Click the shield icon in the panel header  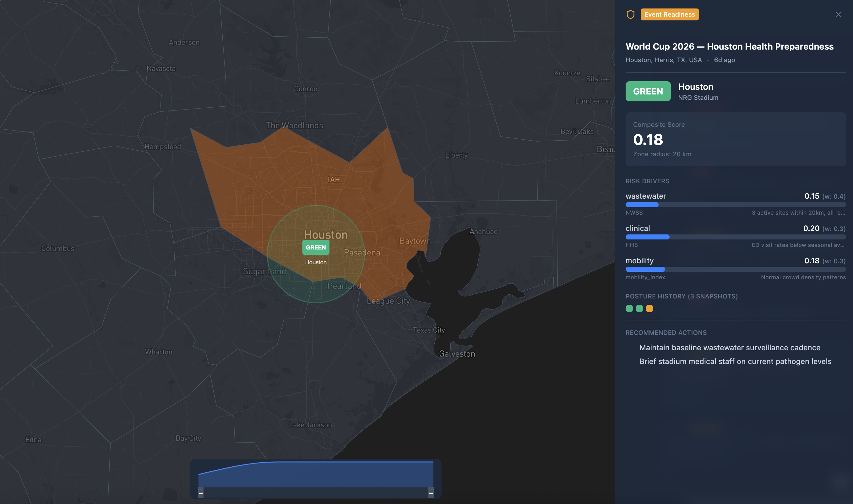click(x=630, y=14)
